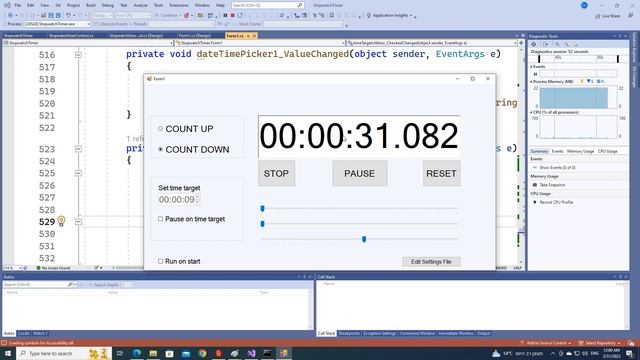Click the Live Share icon
Image resolution: width=640 pixels, height=360 pixels.
pos(598,16)
